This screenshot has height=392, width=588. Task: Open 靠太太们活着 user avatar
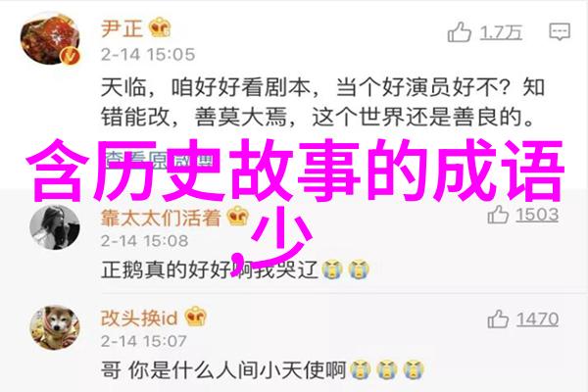(x=55, y=227)
